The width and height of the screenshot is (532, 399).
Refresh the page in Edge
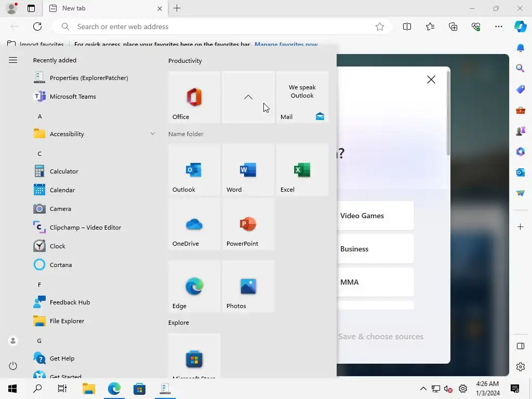pyautogui.click(x=37, y=26)
